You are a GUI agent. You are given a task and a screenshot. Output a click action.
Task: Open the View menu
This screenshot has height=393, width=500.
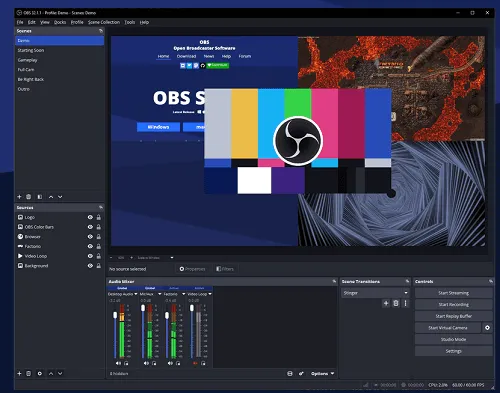pos(45,22)
